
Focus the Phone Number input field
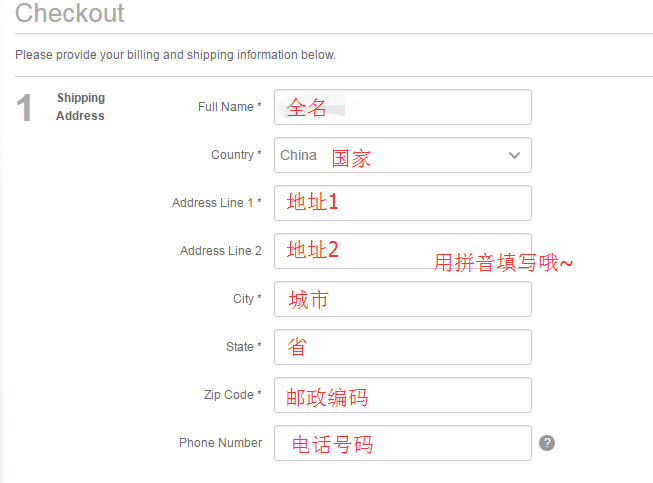click(403, 443)
